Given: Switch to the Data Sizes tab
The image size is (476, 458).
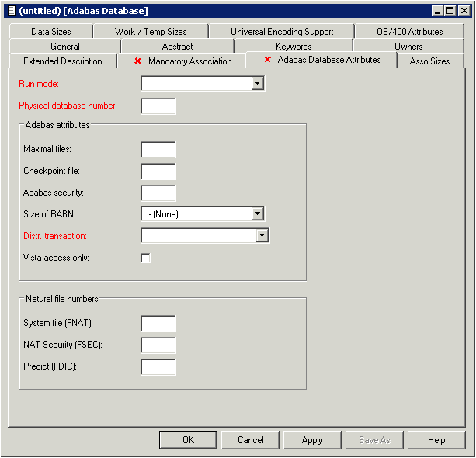Looking at the screenshot, I should [x=51, y=32].
